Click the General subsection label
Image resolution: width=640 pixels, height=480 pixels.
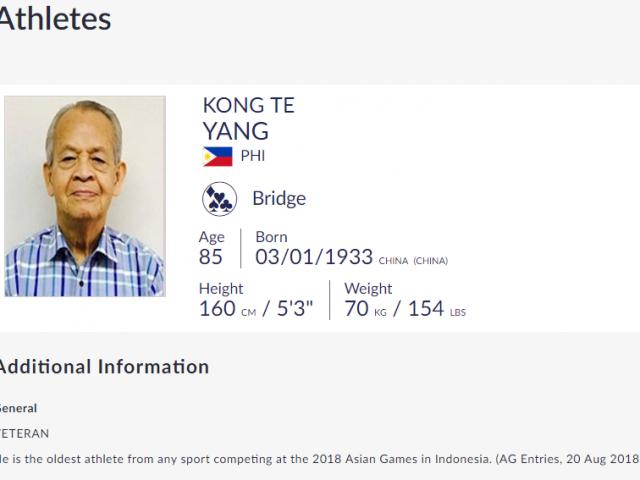pyautogui.click(x=18, y=408)
